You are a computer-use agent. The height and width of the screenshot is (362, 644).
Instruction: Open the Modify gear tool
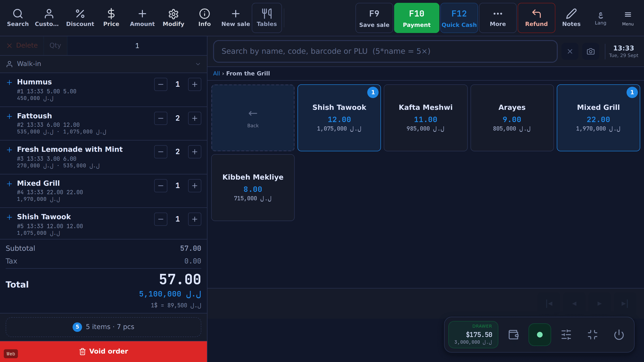173,18
